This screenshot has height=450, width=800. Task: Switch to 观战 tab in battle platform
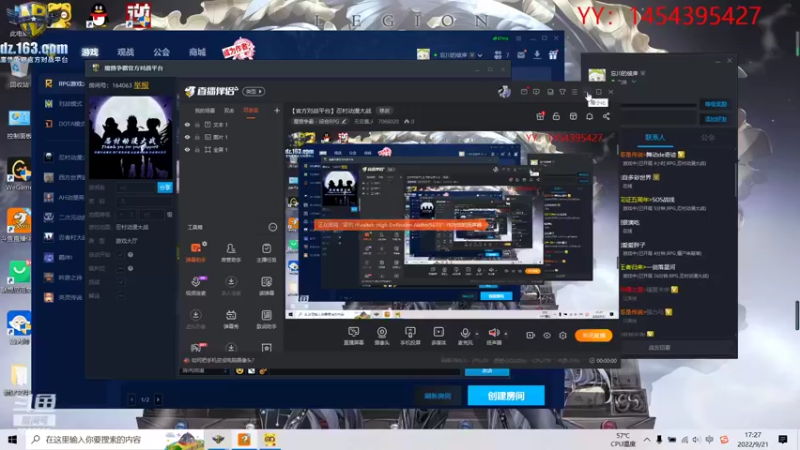click(x=126, y=52)
